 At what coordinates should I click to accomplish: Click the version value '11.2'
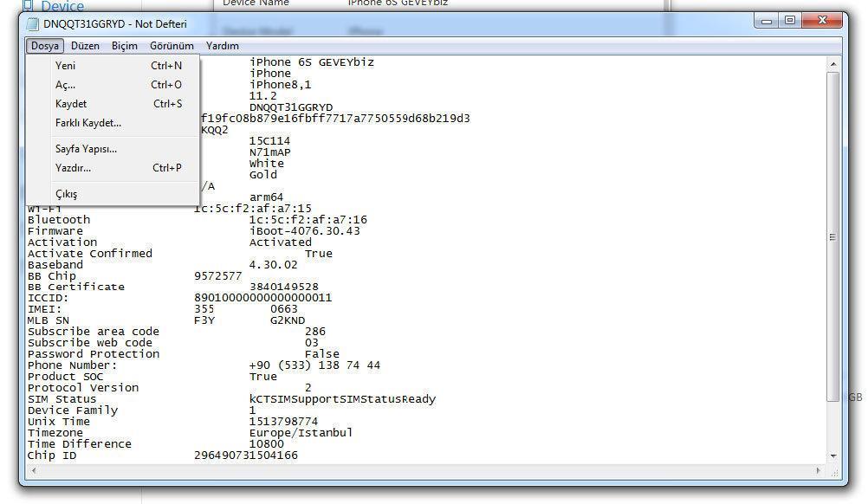(263, 96)
